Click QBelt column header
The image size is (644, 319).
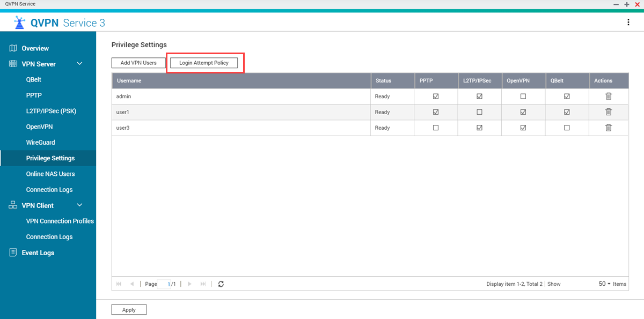[567, 80]
